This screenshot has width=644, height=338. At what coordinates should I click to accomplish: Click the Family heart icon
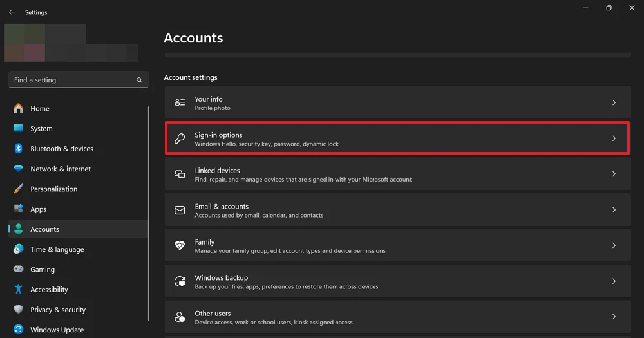pos(180,245)
